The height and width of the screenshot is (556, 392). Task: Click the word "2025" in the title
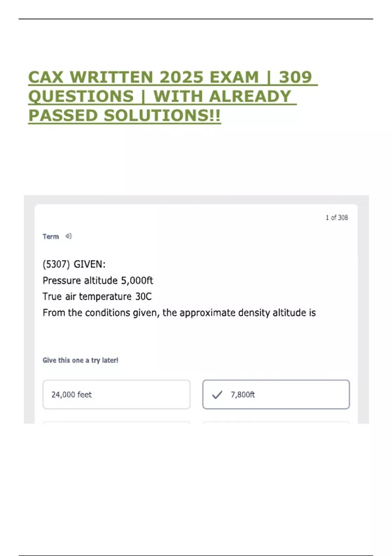coord(181,77)
